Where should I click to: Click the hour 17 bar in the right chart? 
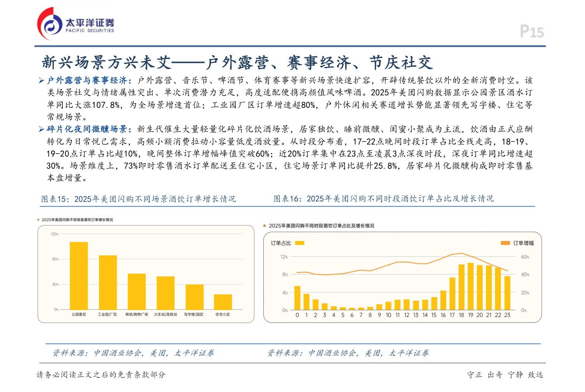pyautogui.click(x=452, y=294)
